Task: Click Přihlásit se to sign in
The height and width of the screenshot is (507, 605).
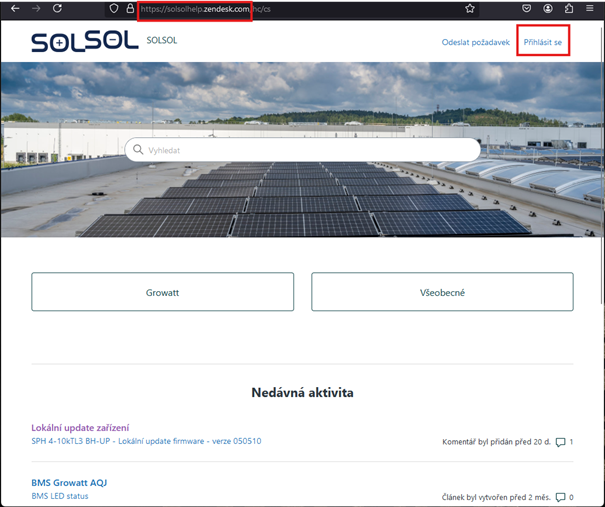Action: pos(542,42)
